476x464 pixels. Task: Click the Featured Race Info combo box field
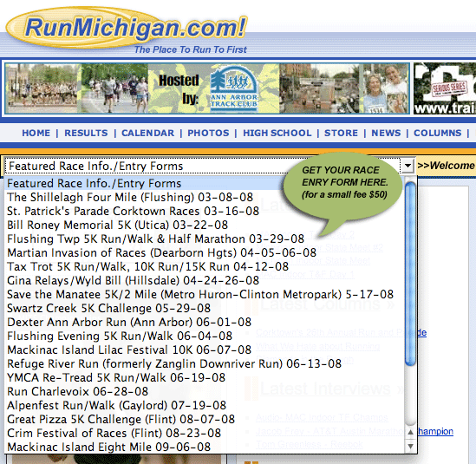(209, 166)
